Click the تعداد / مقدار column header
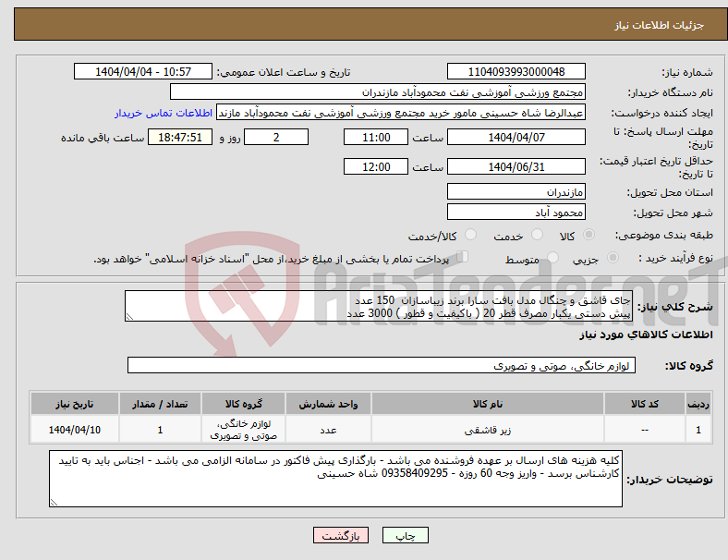Screen dimensions: 728x560 [160, 404]
